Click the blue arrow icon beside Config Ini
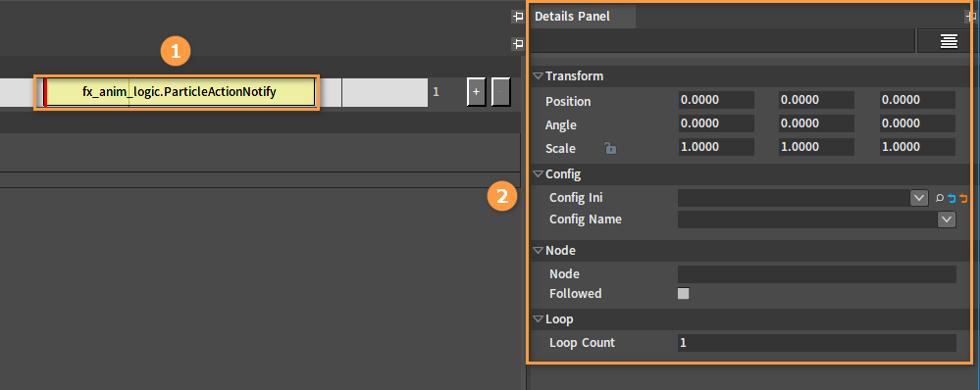Viewport: 980px width, 390px height. [952, 199]
